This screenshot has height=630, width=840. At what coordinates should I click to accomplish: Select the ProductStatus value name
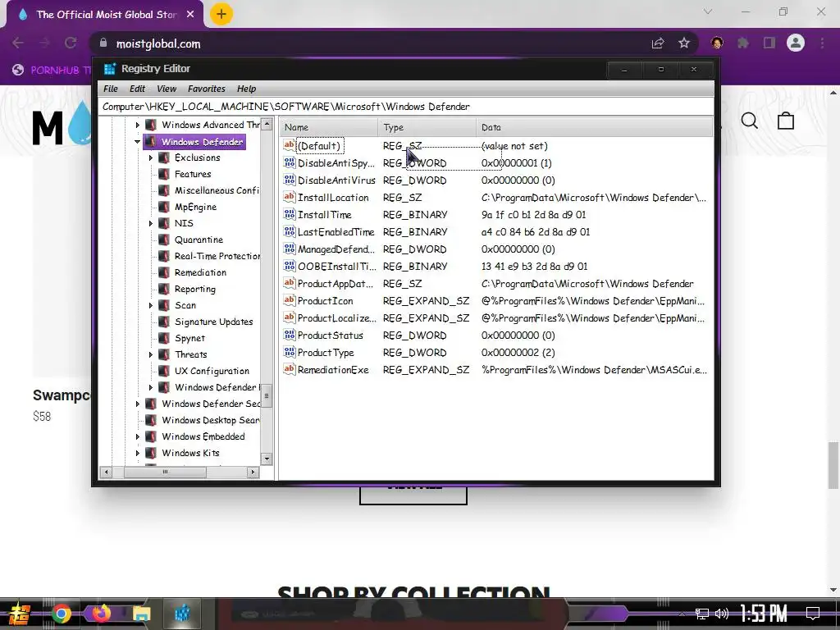coord(330,336)
